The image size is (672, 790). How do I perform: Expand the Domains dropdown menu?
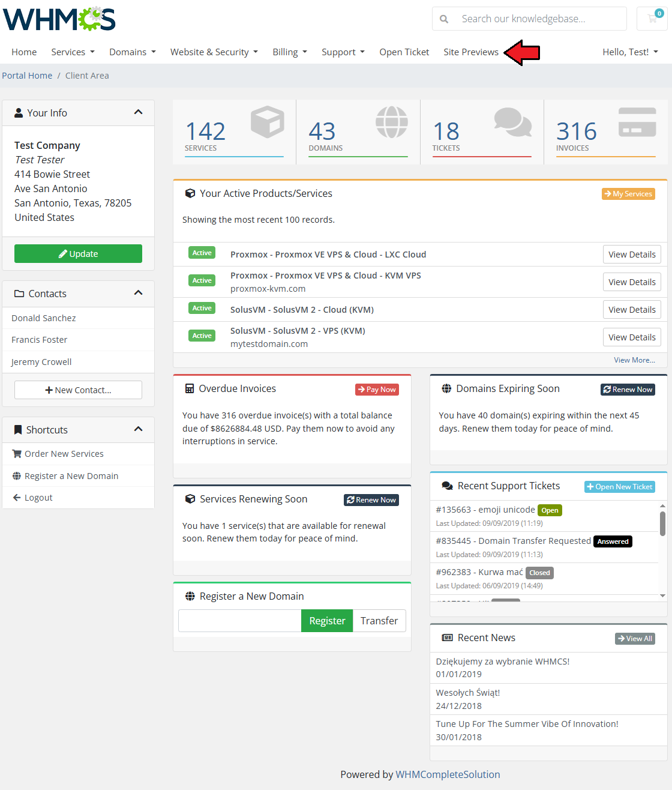[133, 52]
